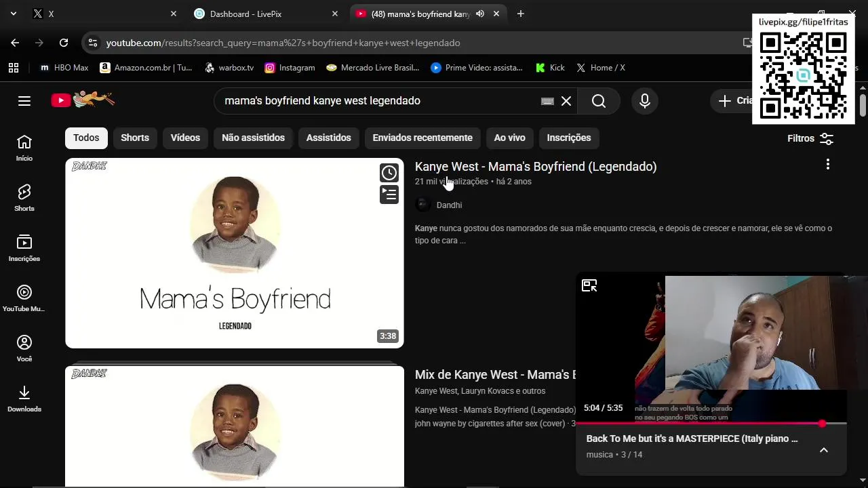Screen dimensions: 868x488
Task: Close the X browser tab
Action: coord(174,14)
